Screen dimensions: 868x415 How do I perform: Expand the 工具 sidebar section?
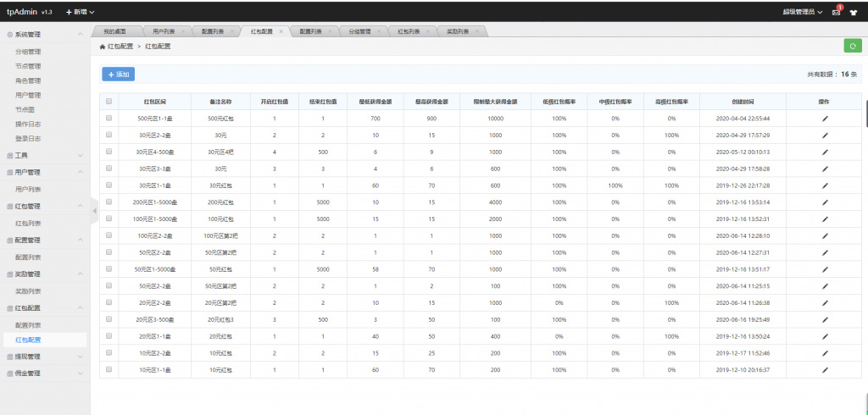pyautogui.click(x=44, y=155)
